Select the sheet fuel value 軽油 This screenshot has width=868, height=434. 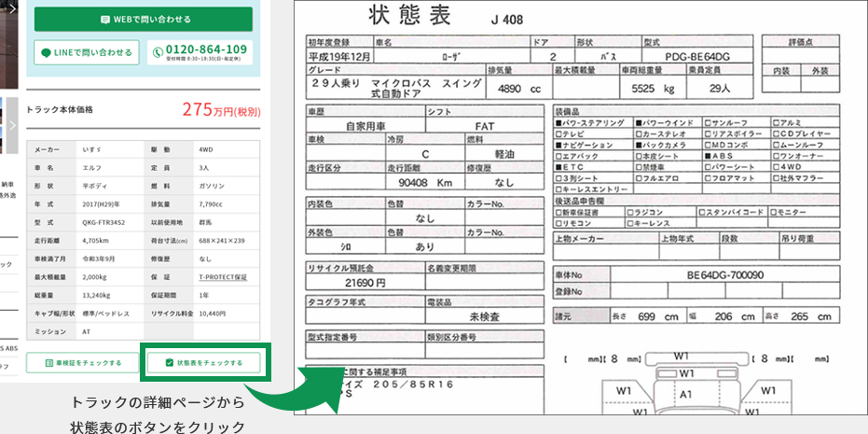[504, 155]
